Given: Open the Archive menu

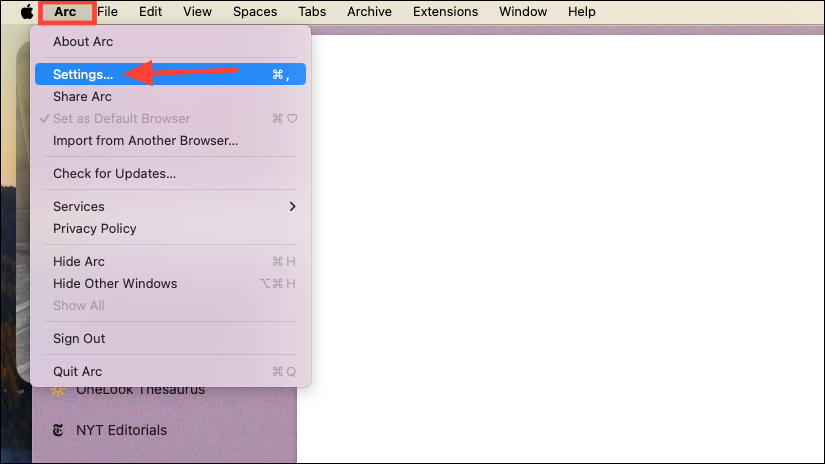Looking at the screenshot, I should tap(369, 12).
